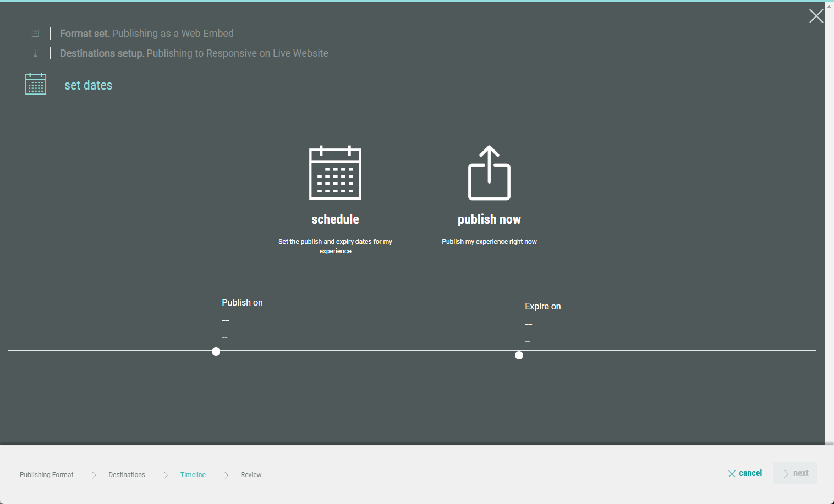
Task: Click the publish now share icon
Action: pos(489,173)
